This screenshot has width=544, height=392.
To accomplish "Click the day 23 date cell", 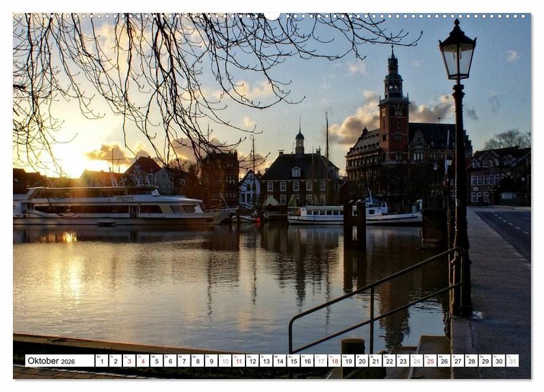I will tap(403, 361).
